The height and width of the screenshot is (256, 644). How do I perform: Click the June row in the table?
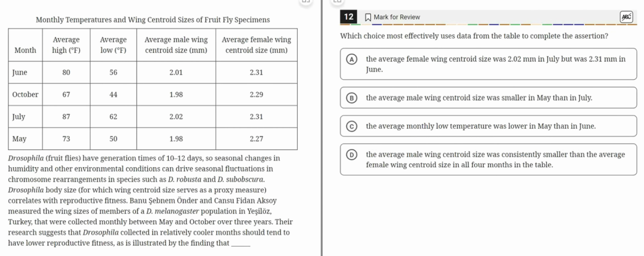click(153, 72)
